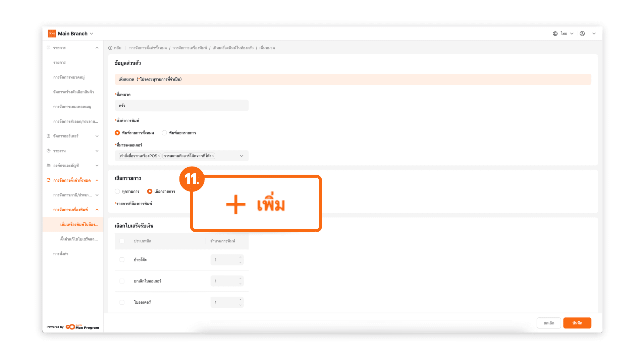Screen dimensions: 644x362
Task: Expand Main Branch selector chevron
Action: [92, 34]
